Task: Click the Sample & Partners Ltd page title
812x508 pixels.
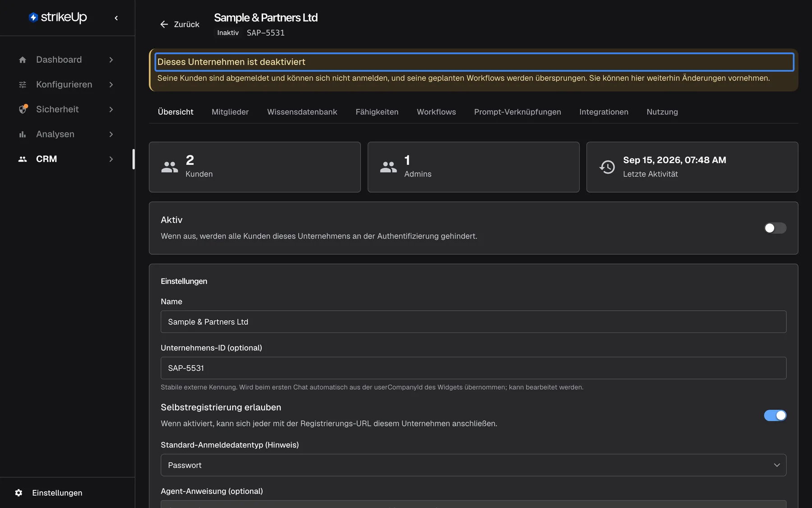Action: click(x=266, y=18)
